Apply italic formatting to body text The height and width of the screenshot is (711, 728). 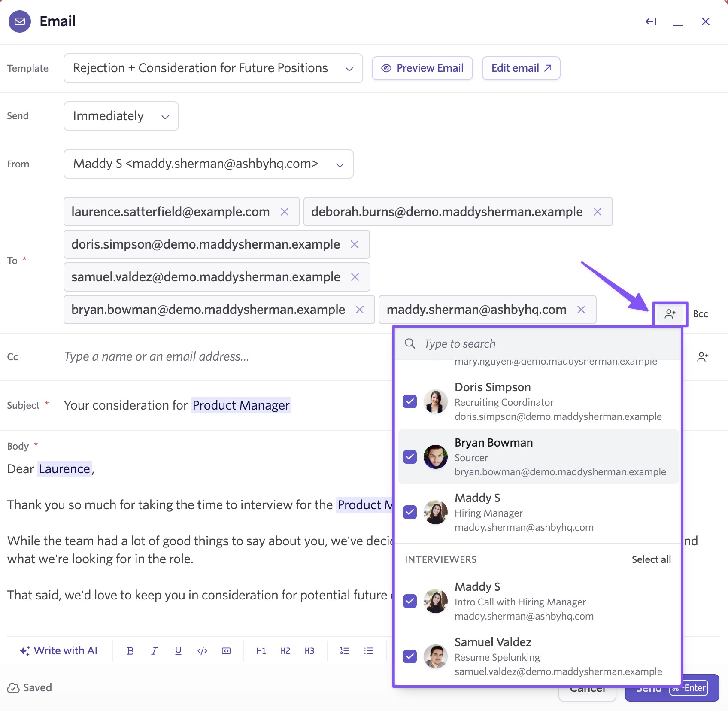point(154,651)
